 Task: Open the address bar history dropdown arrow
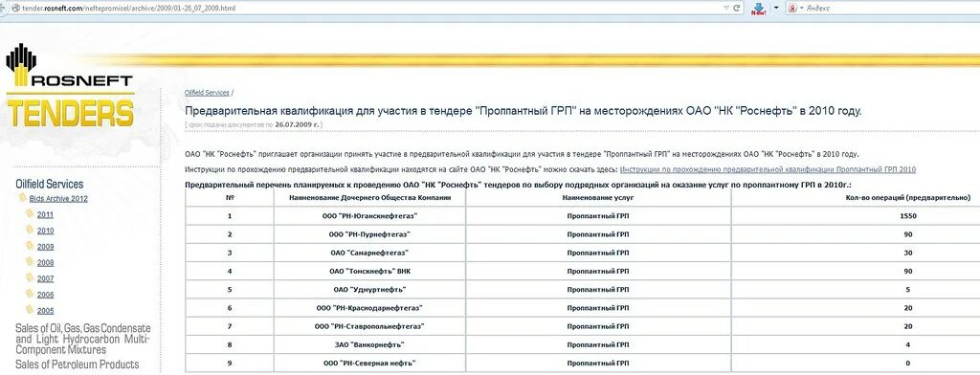click(725, 8)
